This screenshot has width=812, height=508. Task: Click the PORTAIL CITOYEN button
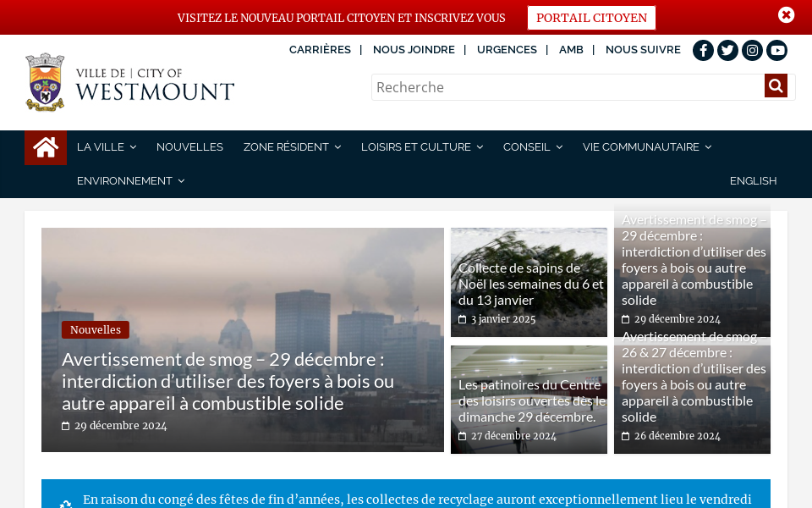click(x=590, y=18)
